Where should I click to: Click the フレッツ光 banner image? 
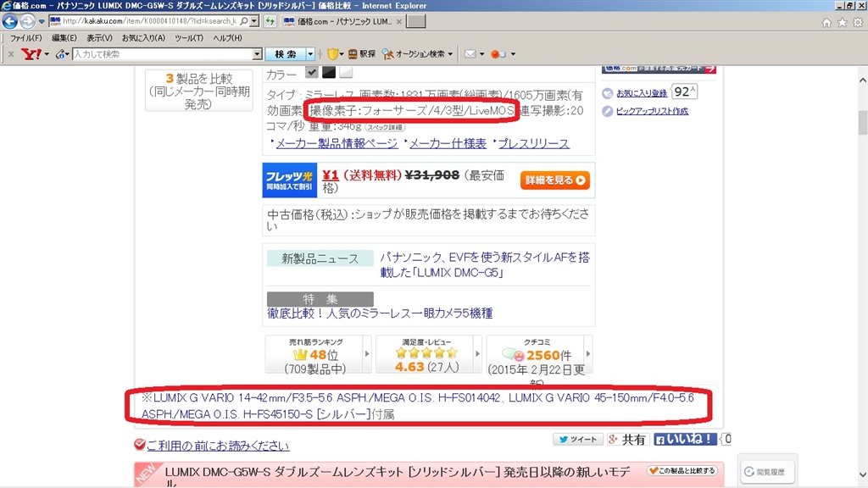[290, 180]
